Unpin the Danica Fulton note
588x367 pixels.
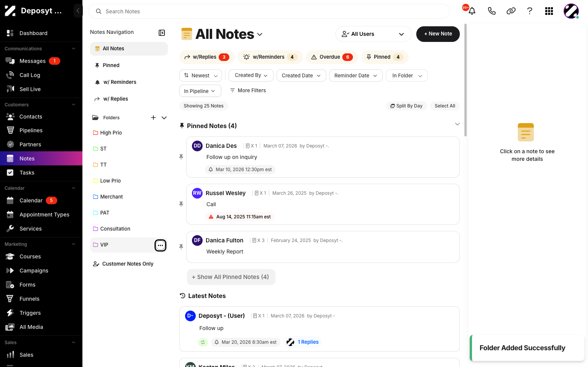point(181,247)
